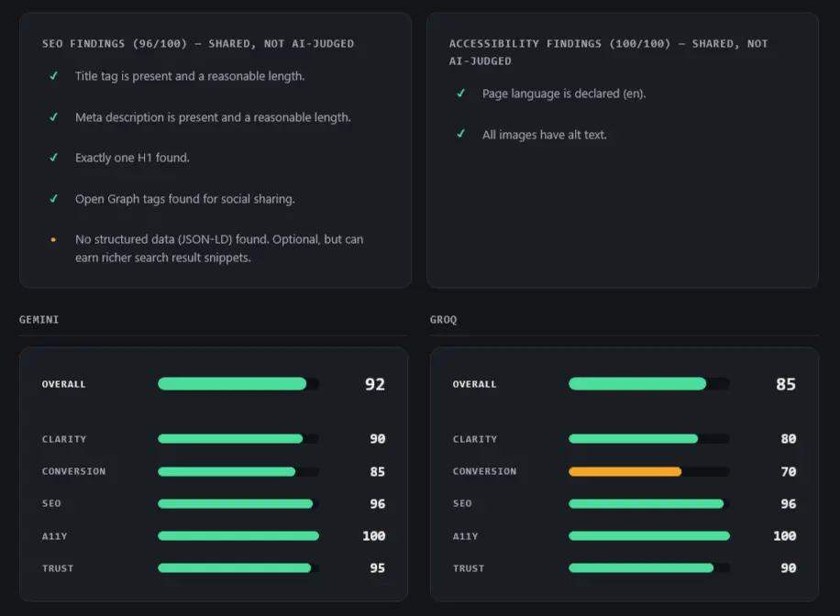The width and height of the screenshot is (840, 616).
Task: Click the checkmark beside Title tag finding
Action: coord(53,76)
